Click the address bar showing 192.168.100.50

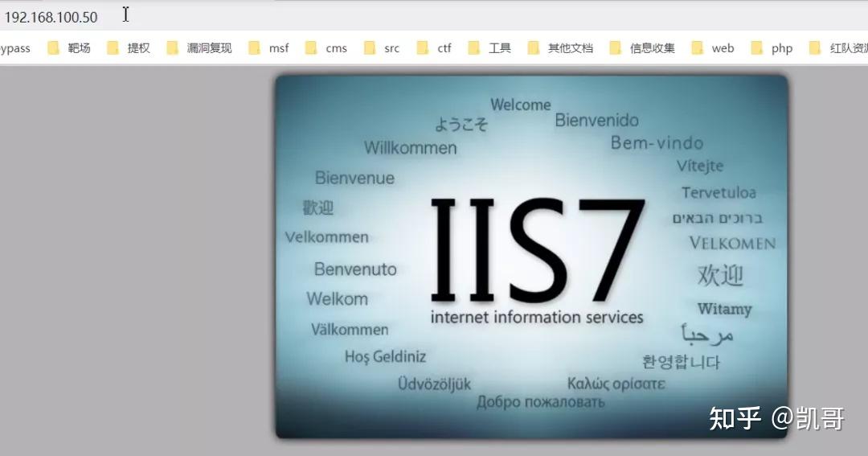pyautogui.click(x=434, y=17)
